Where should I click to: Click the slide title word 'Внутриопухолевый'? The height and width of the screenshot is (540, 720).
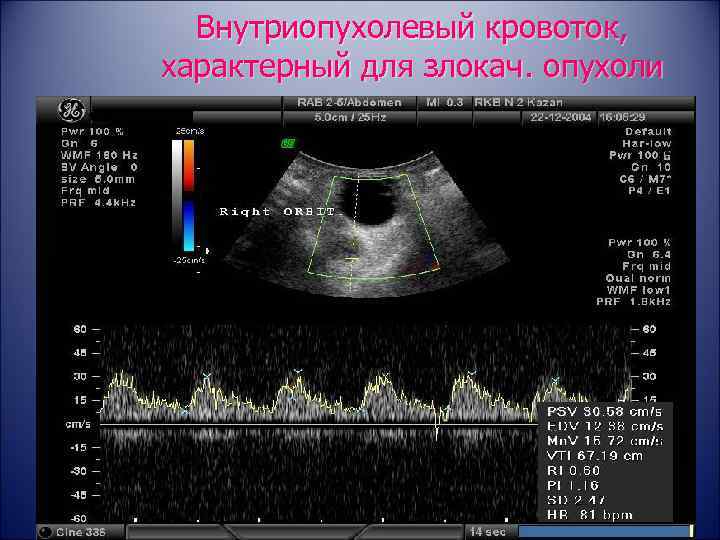pos(336,28)
